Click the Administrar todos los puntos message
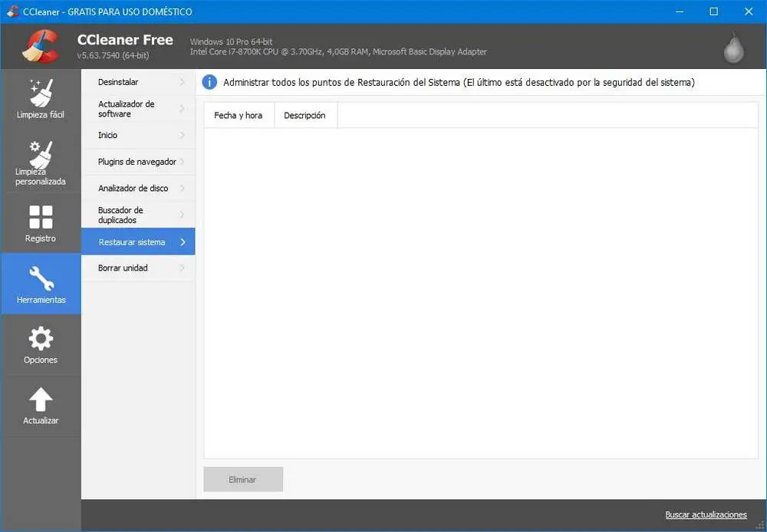The height and width of the screenshot is (532, 767). tap(459, 83)
